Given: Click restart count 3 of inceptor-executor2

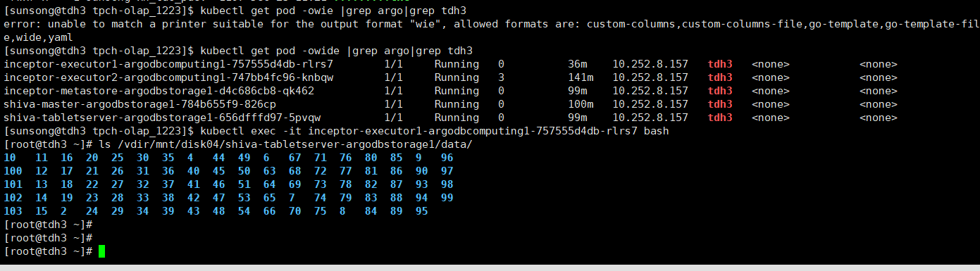Looking at the screenshot, I should point(501,77).
